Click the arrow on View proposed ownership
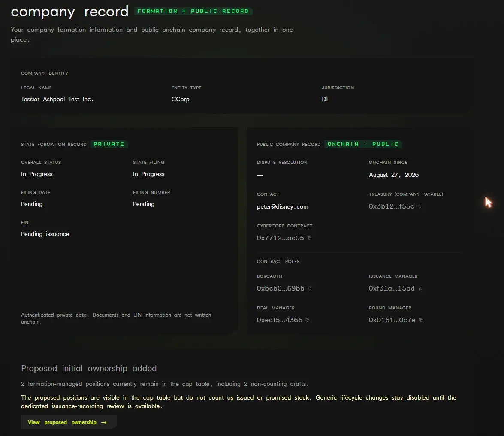Viewport: 504px width, 436px height. pyautogui.click(x=103, y=422)
